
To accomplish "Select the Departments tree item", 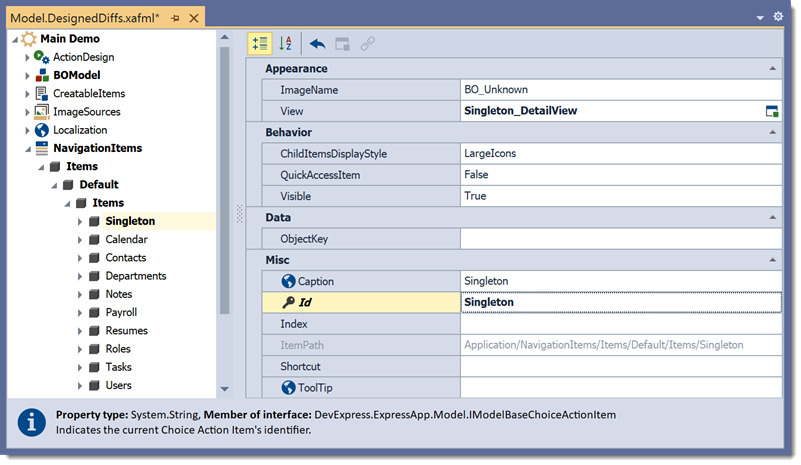I will (x=135, y=276).
